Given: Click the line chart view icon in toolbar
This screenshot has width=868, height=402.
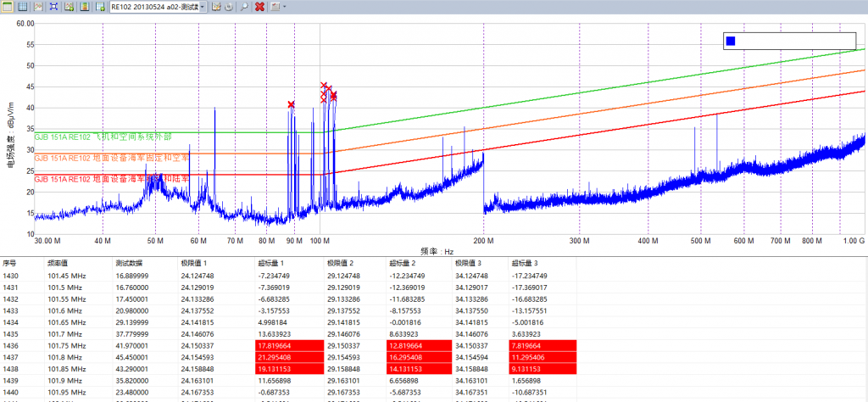Looking at the screenshot, I should pos(38,7).
